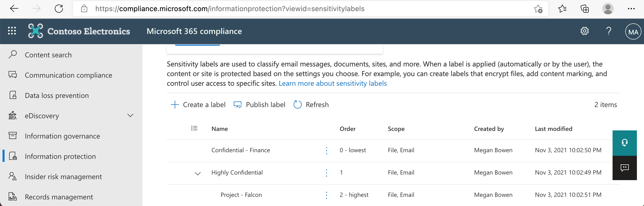Click File, Email scope for Highly Confidential
The width and height of the screenshot is (644, 206).
tap(401, 173)
